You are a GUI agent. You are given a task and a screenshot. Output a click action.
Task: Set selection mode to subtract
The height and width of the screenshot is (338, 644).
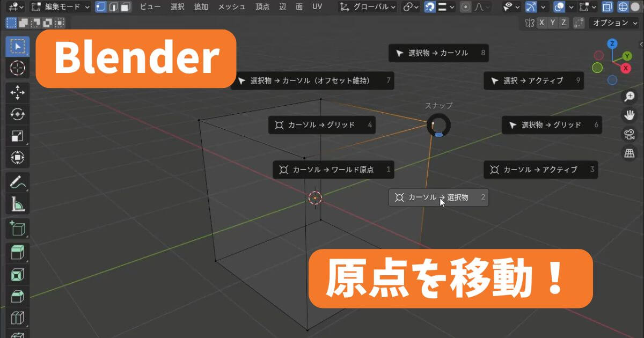click(x=35, y=23)
